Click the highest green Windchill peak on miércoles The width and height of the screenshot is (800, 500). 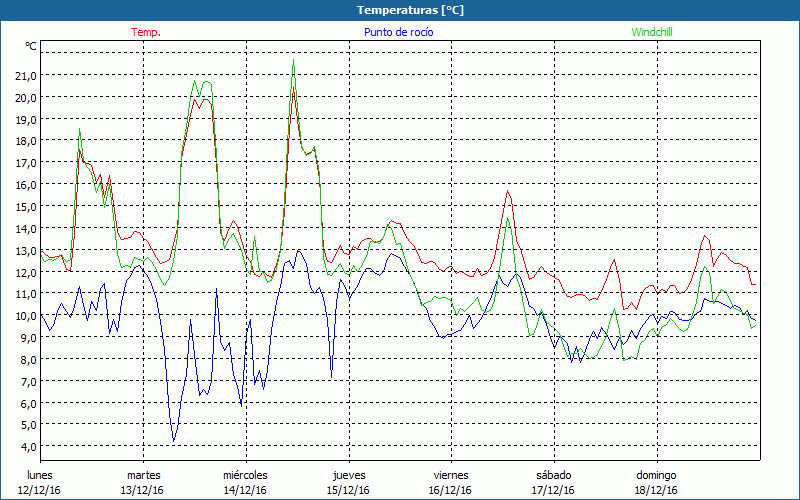(x=293, y=61)
